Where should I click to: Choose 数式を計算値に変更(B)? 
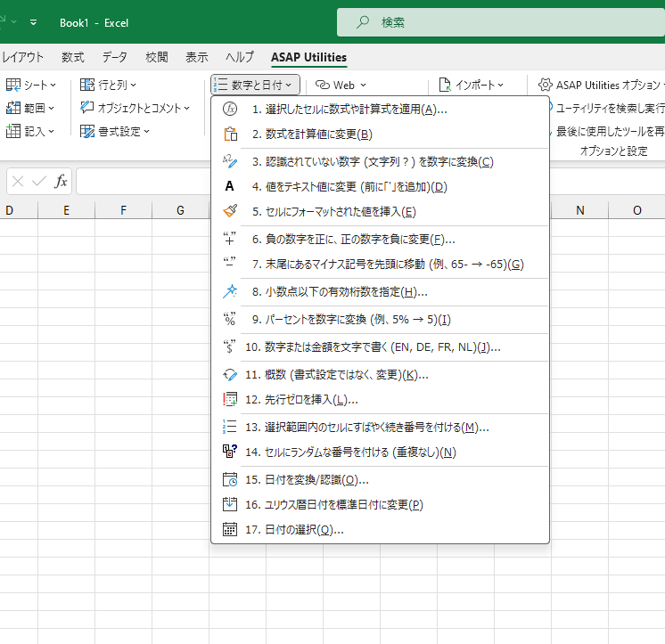pos(380,135)
